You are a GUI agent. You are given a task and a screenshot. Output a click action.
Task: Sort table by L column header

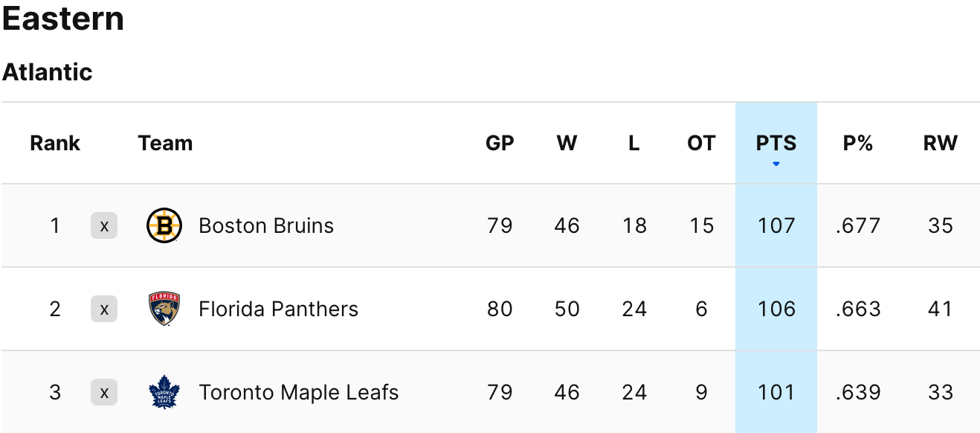[634, 143]
